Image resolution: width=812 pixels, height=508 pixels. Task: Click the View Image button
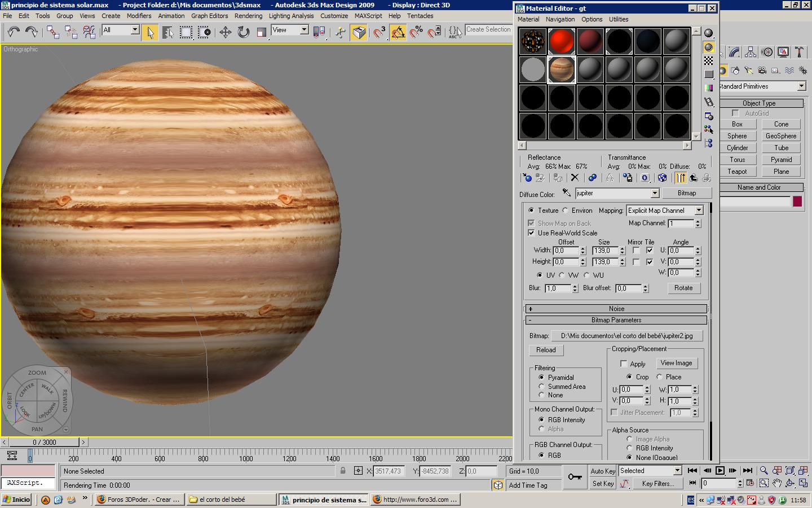pos(676,363)
